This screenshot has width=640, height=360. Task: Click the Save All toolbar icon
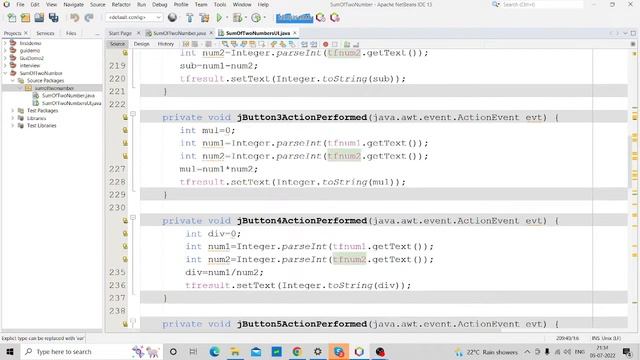coord(53,18)
